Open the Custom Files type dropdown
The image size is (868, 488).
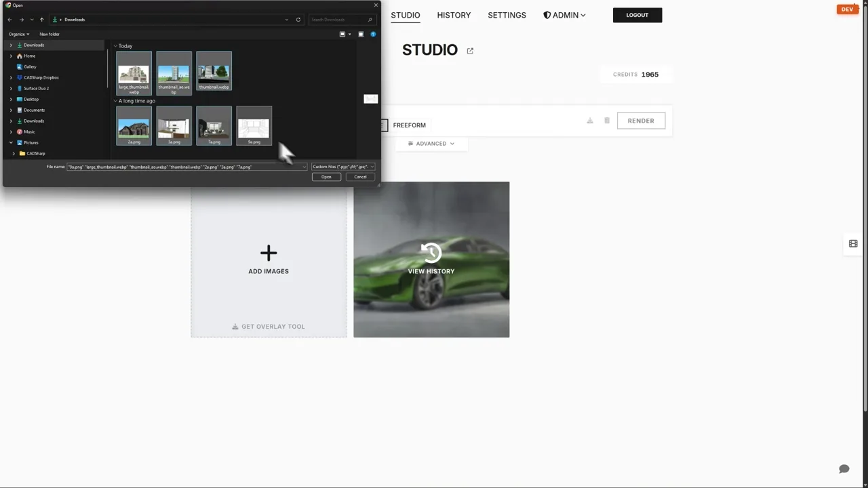pyautogui.click(x=342, y=167)
